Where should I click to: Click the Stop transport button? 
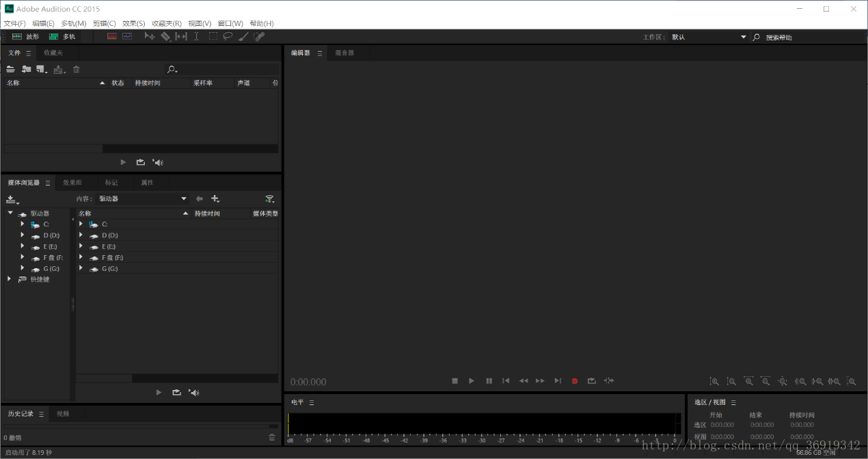(455, 381)
